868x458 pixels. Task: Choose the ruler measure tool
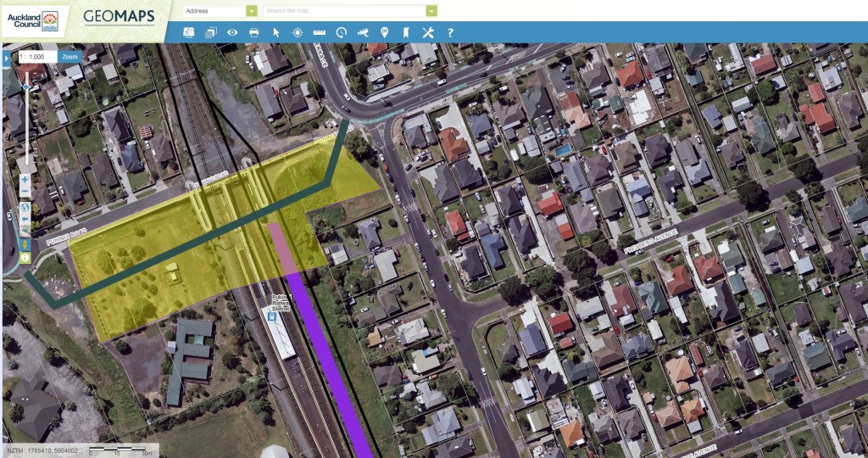click(320, 32)
